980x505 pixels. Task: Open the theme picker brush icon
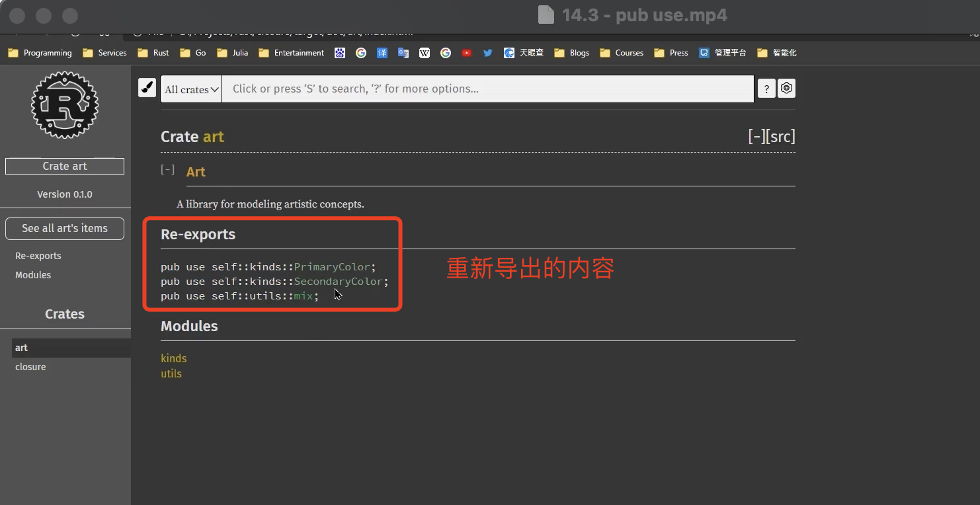[147, 88]
